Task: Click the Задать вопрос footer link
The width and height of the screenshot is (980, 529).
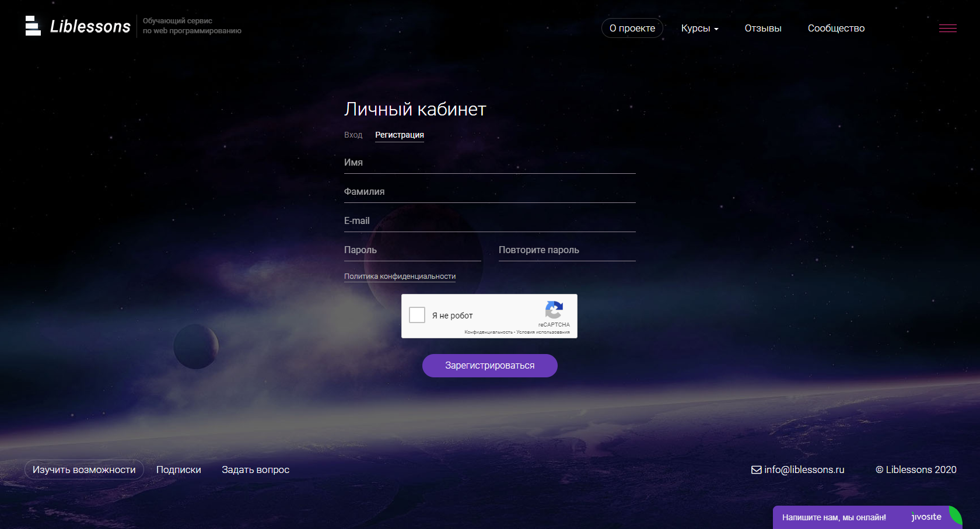Action: (256, 470)
